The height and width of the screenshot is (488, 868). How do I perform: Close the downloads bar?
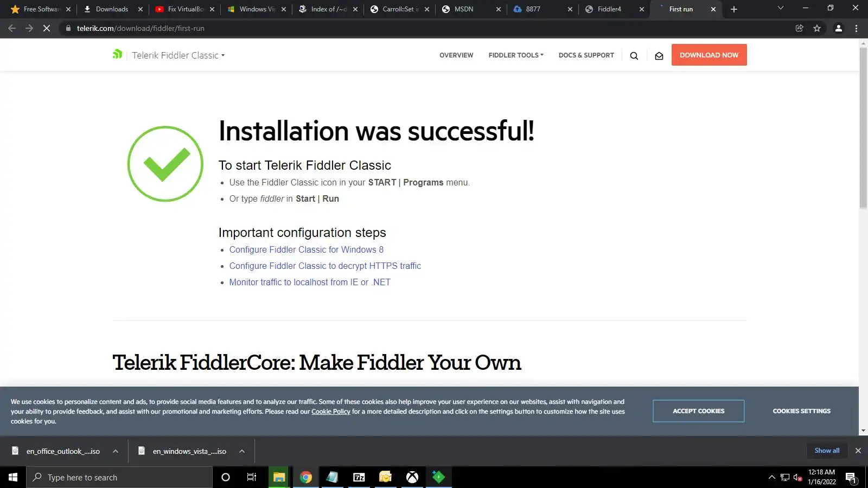pos(858,451)
